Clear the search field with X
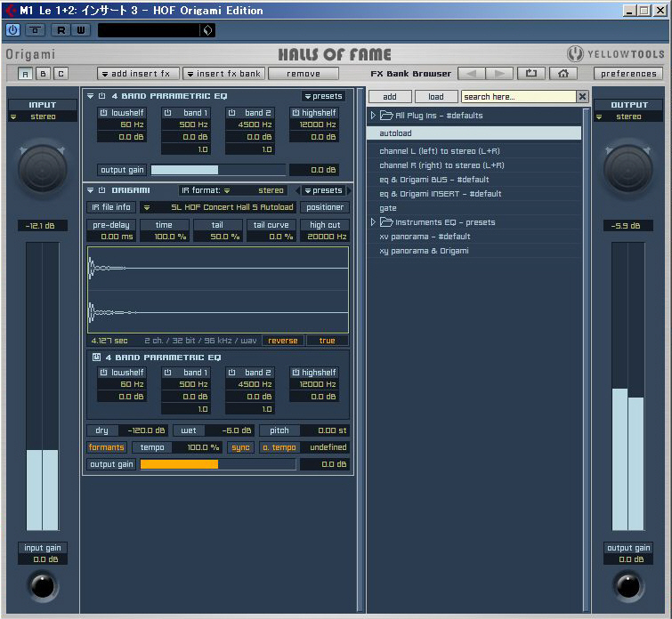The height and width of the screenshot is (619, 672). (582, 97)
